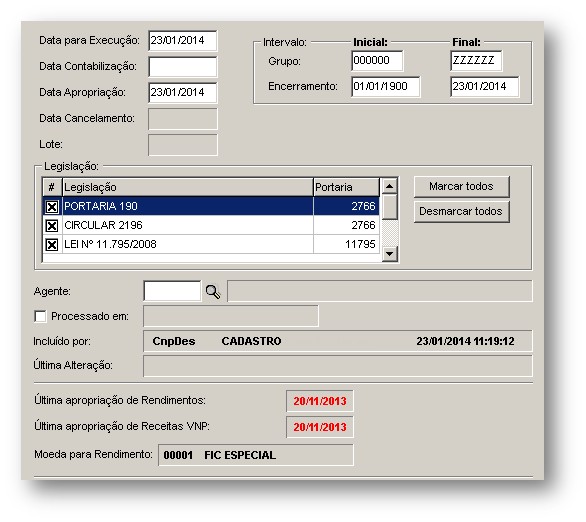Click the Data para Execução field
The width and height of the screenshot is (586, 522).
click(182, 40)
